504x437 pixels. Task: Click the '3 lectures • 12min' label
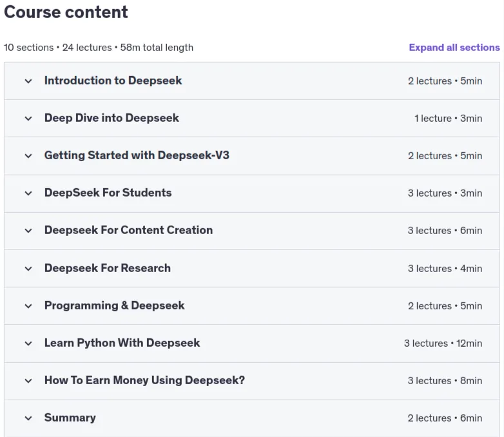[x=443, y=343]
